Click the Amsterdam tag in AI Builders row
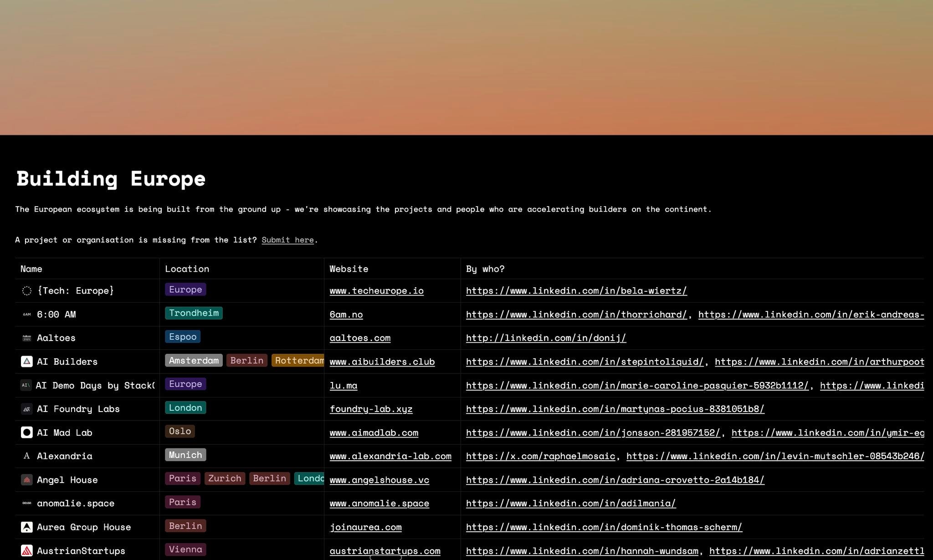The image size is (933, 560). 194,361
